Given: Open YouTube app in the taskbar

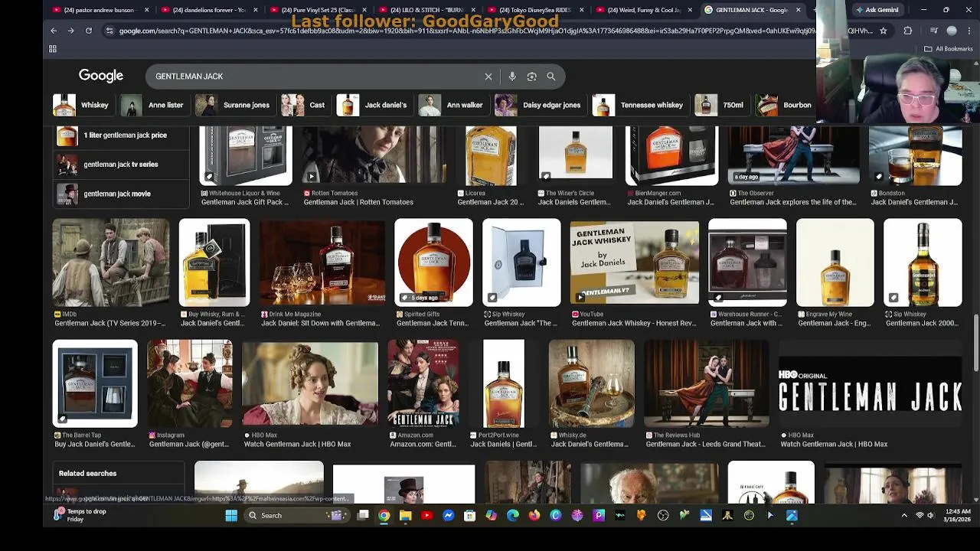Looking at the screenshot, I should coord(427,516).
